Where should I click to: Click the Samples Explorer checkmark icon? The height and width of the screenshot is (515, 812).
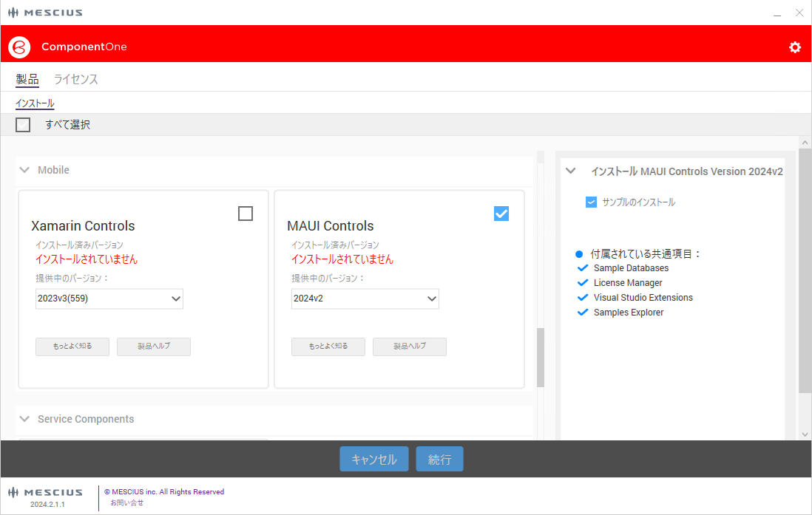(583, 312)
